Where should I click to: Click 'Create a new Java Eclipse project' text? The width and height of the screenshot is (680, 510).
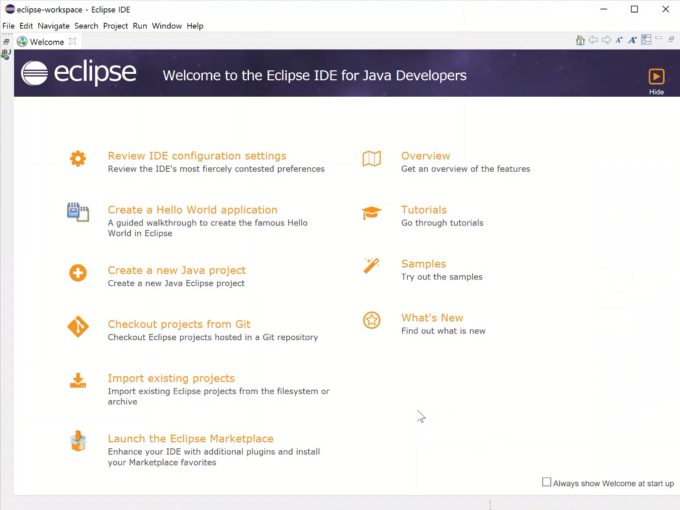click(x=176, y=283)
